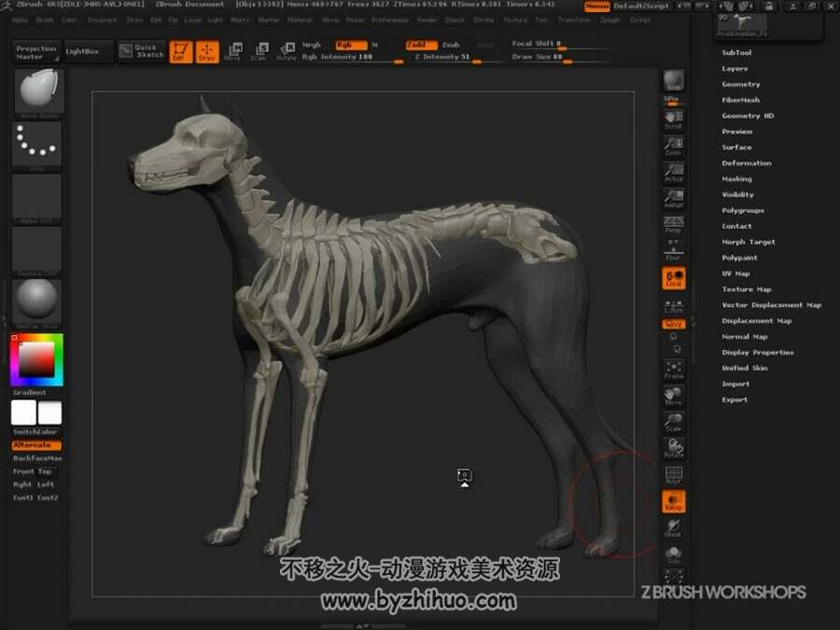Toggle the Floor grid

click(x=673, y=251)
